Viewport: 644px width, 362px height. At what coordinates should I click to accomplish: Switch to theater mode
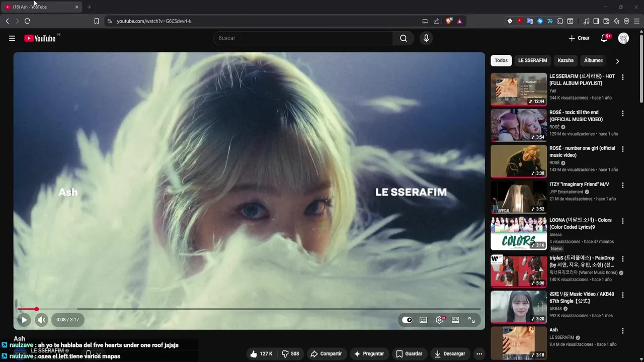455,320
